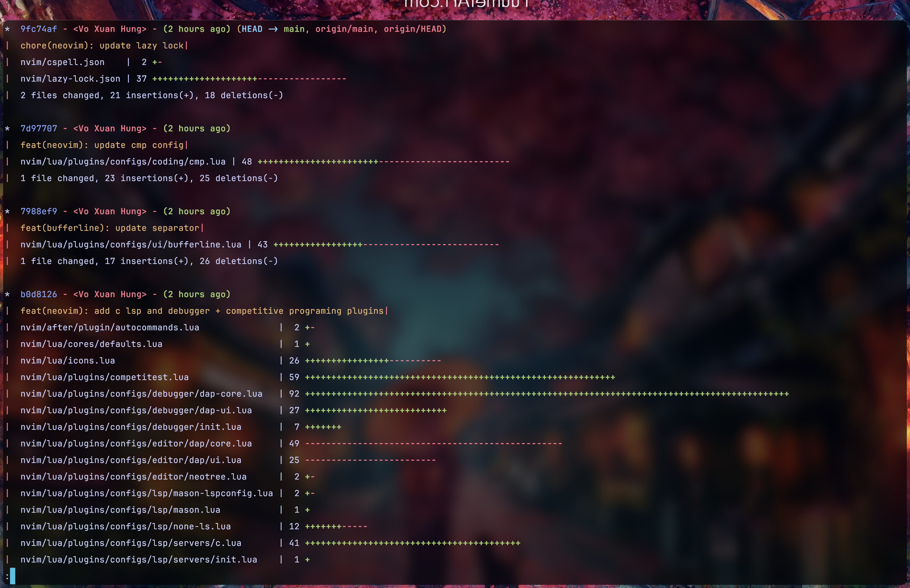The width and height of the screenshot is (910, 588).
Task: Click the arrow between HEAD and main
Action: pos(273,29)
